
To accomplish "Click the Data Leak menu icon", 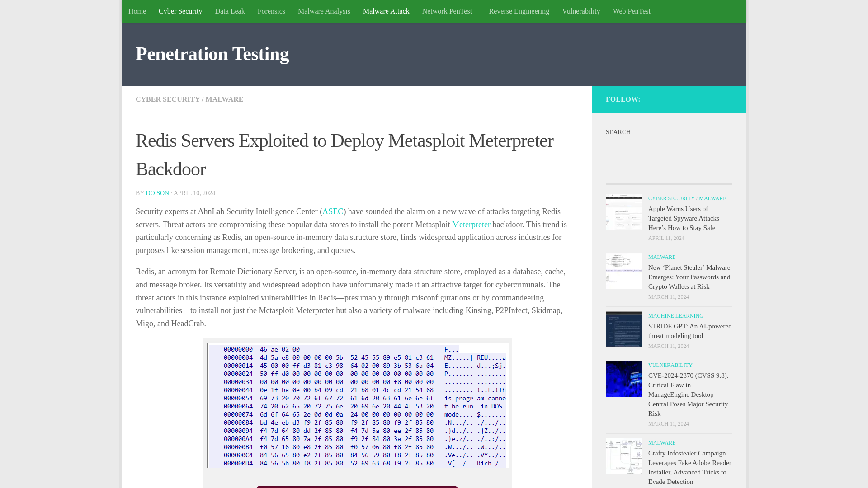I will (230, 11).
